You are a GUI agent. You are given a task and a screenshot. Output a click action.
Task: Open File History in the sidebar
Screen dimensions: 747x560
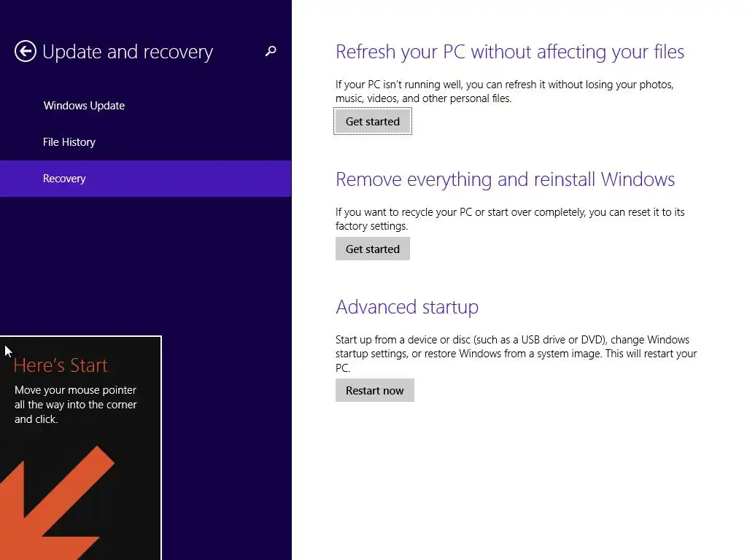click(69, 142)
